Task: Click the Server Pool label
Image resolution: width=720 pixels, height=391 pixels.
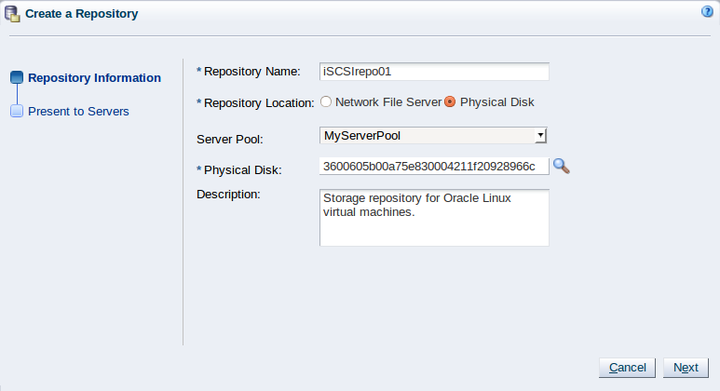Action: pyautogui.click(x=230, y=139)
